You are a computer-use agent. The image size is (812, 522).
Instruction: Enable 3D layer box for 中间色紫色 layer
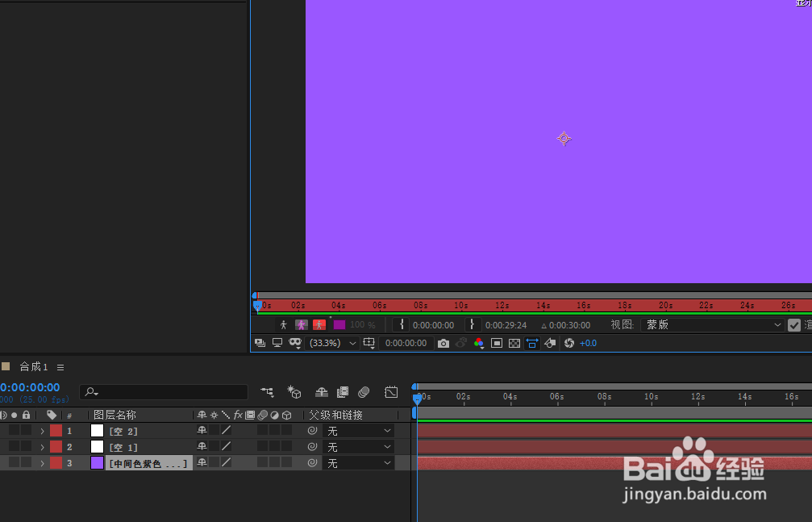pyautogui.click(x=286, y=462)
